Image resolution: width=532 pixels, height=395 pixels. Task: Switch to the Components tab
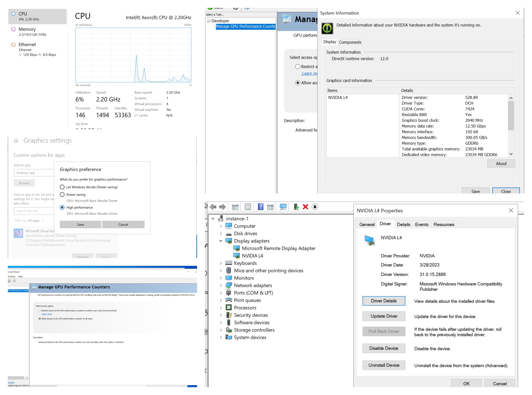pyautogui.click(x=350, y=42)
